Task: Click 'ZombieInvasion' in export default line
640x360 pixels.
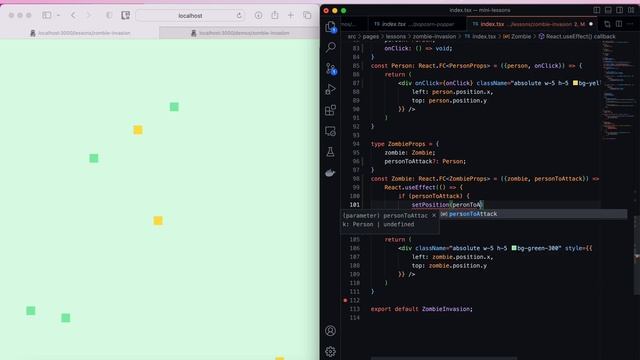Action: (x=447, y=309)
